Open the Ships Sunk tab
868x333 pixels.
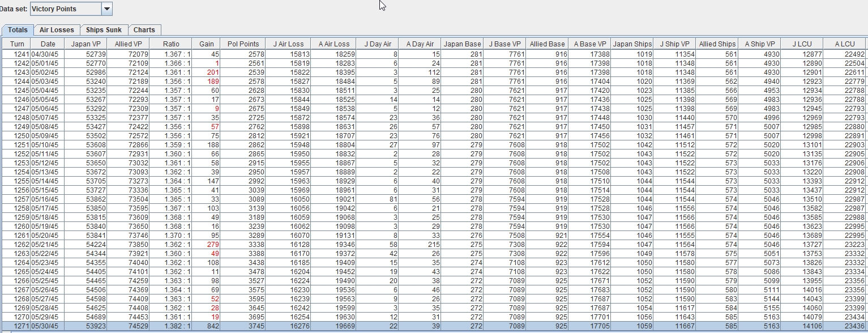click(104, 30)
